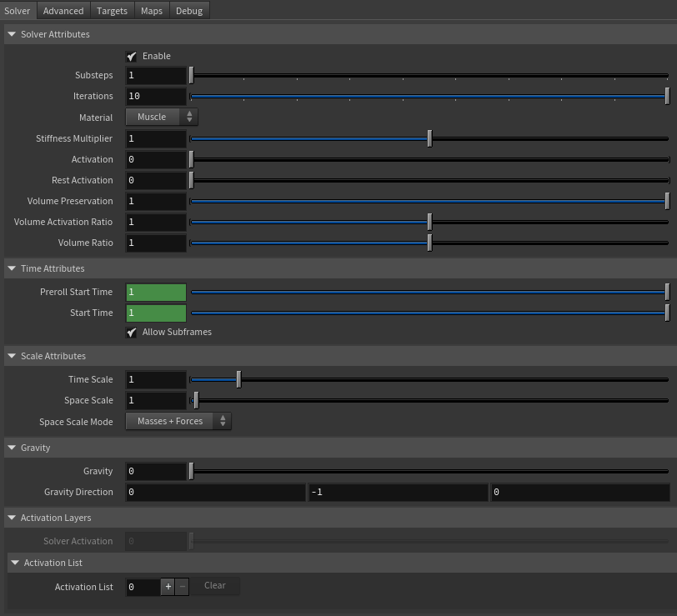The image size is (677, 616).
Task: Click the Volume Ratio slider handle
Action: coord(429,243)
